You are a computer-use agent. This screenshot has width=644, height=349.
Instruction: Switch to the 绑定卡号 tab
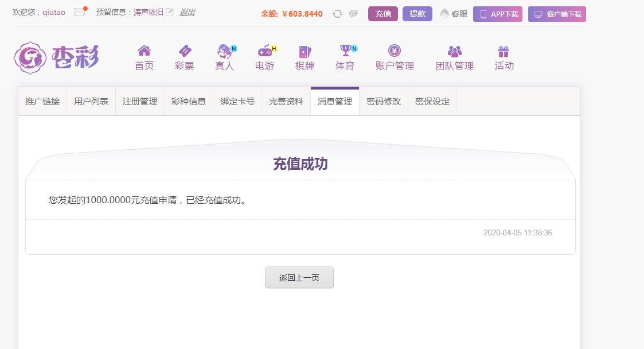click(237, 102)
